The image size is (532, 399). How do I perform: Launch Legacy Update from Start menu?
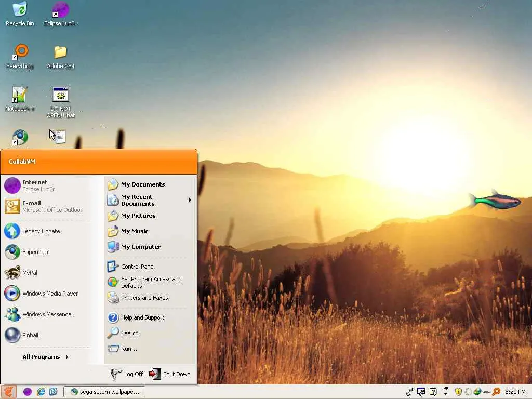46,231
